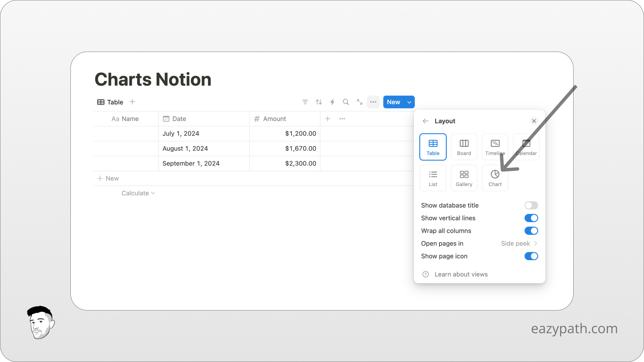This screenshot has height=362, width=644.
Task: Open the Calculate dropdown
Action: point(138,193)
